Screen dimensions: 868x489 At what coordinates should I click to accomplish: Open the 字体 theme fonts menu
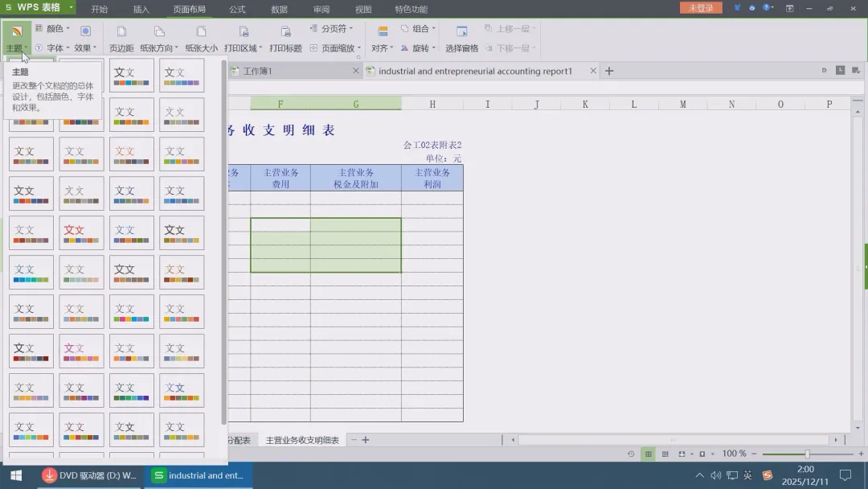[53, 48]
